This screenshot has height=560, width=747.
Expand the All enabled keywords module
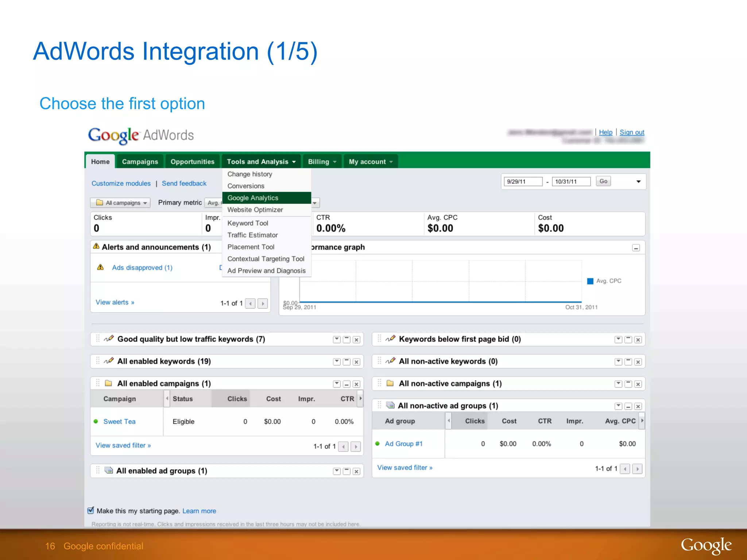tap(347, 362)
